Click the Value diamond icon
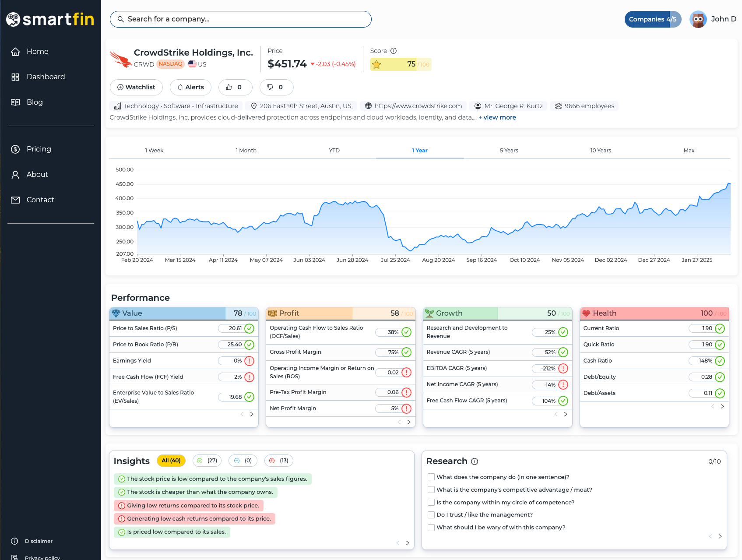This screenshot has height=560, width=742. click(116, 313)
